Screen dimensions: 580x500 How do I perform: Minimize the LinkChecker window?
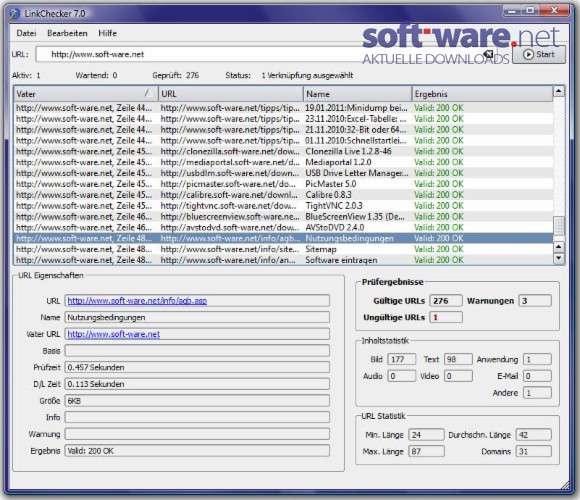click(512, 11)
